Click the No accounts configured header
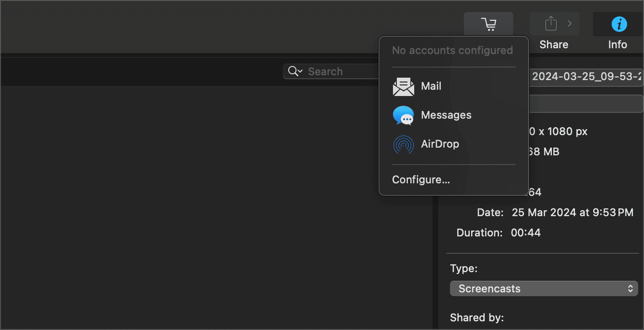 [x=452, y=50]
